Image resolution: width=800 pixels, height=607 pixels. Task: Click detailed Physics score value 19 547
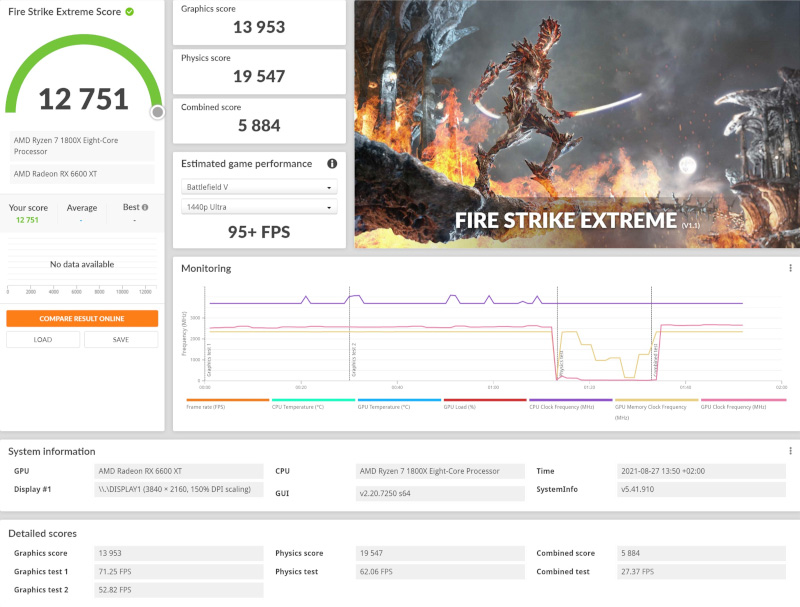click(x=440, y=553)
